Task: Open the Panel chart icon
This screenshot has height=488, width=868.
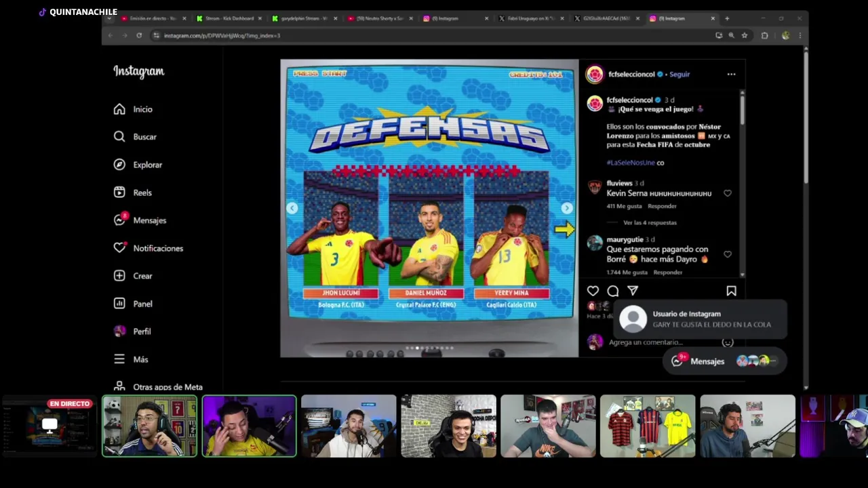Action: (x=119, y=304)
